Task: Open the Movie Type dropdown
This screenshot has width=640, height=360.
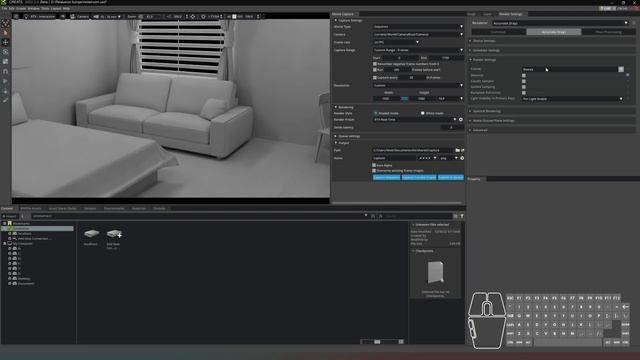Action: point(418,27)
